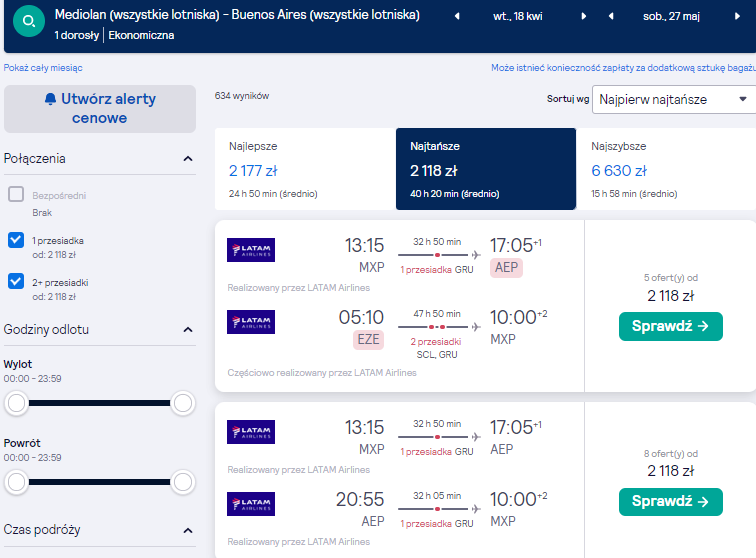Uncheck the 1 przesiadka checkbox
756x558 pixels.
[x=16, y=240]
